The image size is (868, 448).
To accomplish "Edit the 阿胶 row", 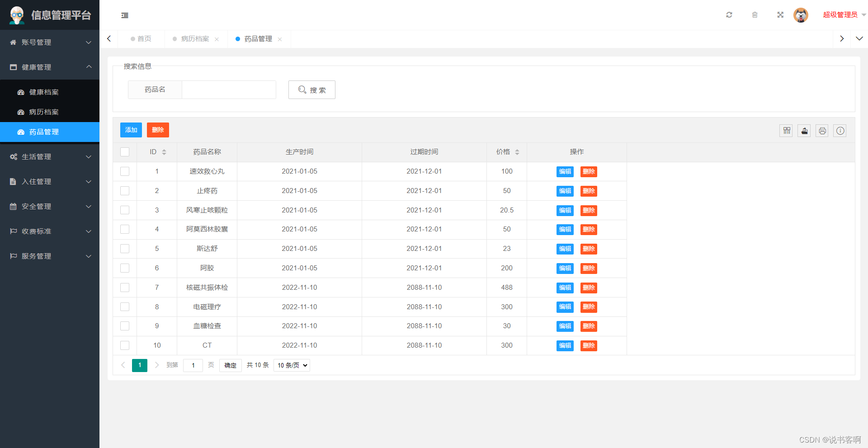I will [x=565, y=269].
